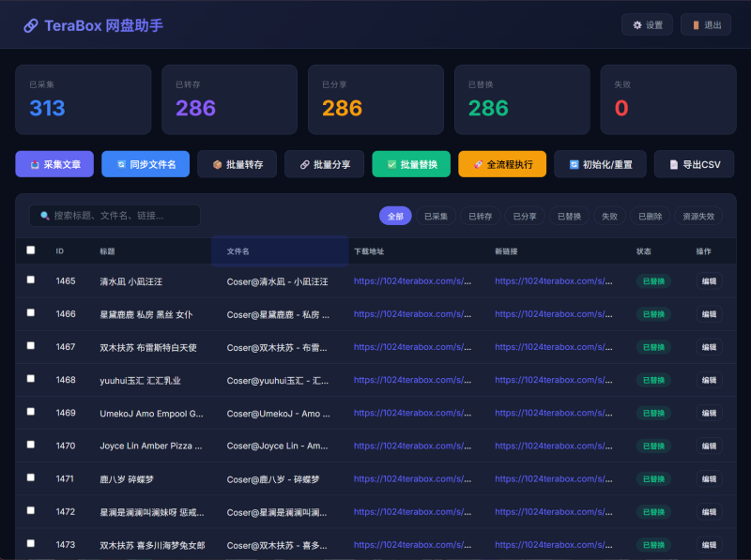This screenshot has width=751, height=560.
Task: Export data with 导出CSV button
Action: (x=694, y=164)
